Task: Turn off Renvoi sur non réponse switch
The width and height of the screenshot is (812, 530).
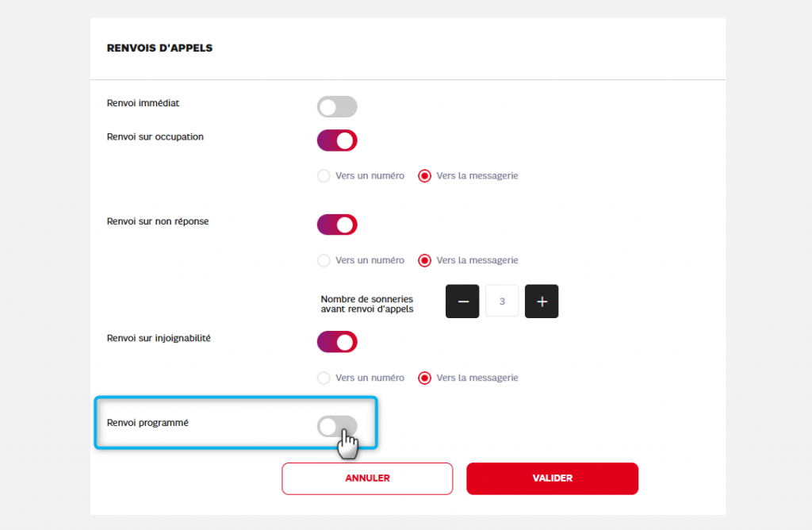Action: 337,225
